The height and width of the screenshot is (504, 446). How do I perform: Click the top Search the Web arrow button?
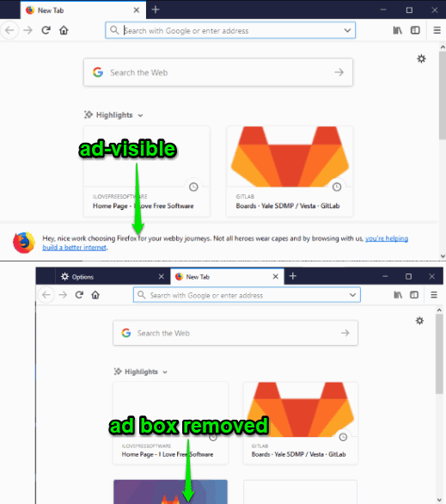(x=339, y=72)
